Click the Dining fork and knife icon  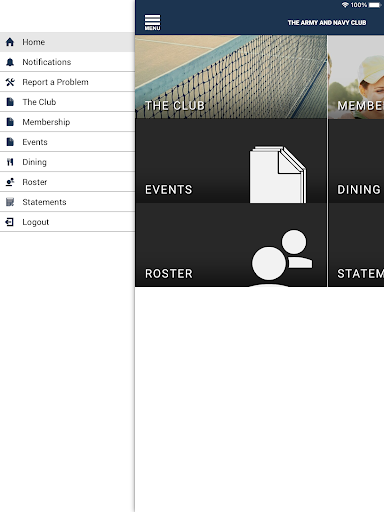pos(10,162)
